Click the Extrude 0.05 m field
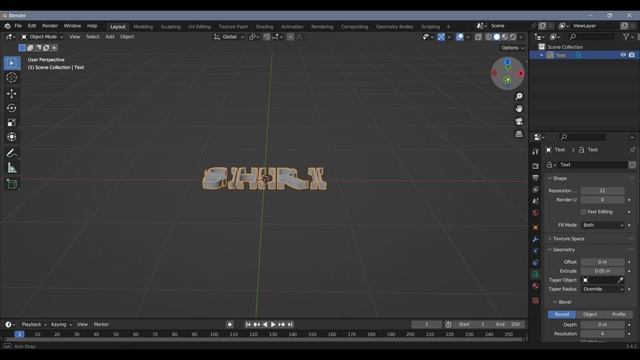This screenshot has height=360, width=640. pyautogui.click(x=602, y=271)
